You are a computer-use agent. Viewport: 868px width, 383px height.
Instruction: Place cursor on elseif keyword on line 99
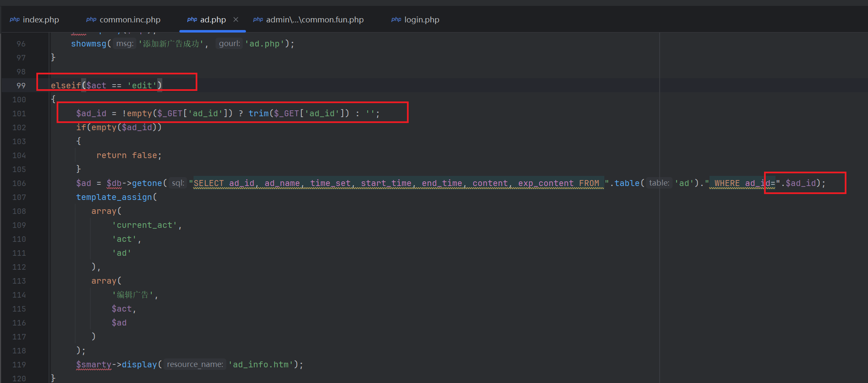tap(66, 85)
